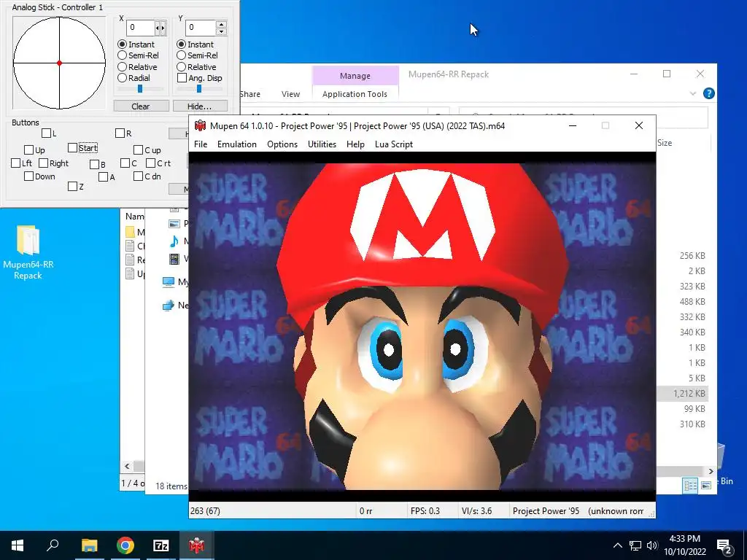Viewport: 747px width, 560px height.
Task: Check the A button checkbox
Action: click(x=104, y=177)
